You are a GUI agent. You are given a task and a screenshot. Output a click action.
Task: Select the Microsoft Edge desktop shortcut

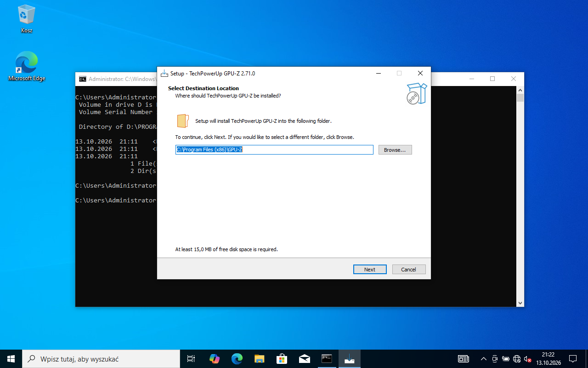click(27, 67)
